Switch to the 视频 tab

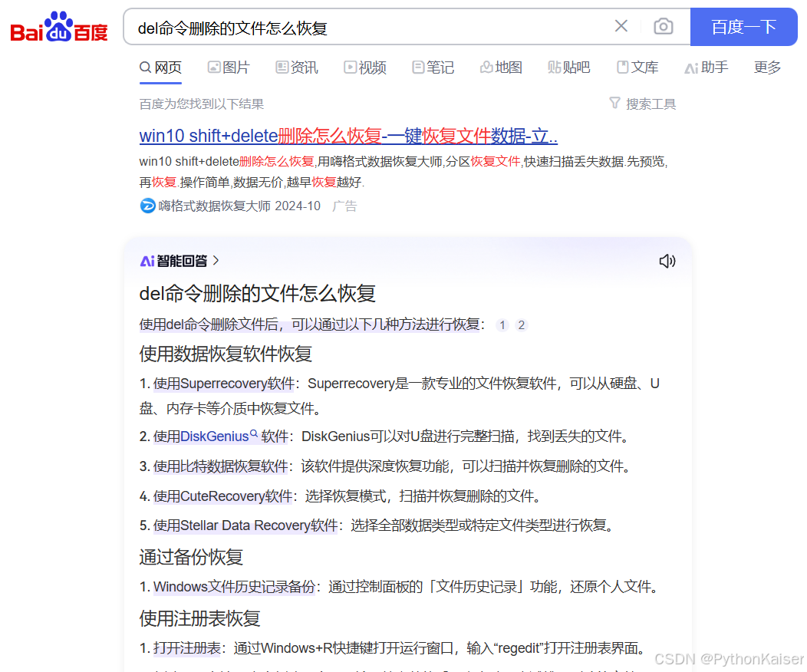[x=365, y=68]
